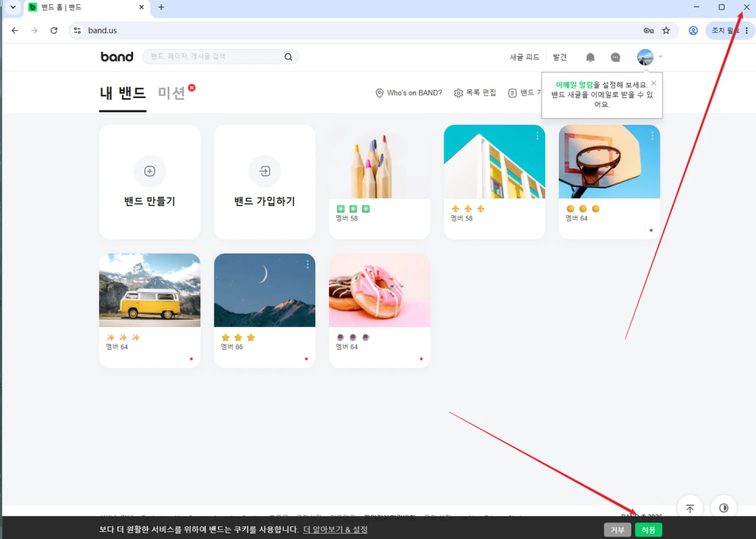Expand the profile dropdown arrow
The height and width of the screenshot is (539, 756).
(660, 57)
